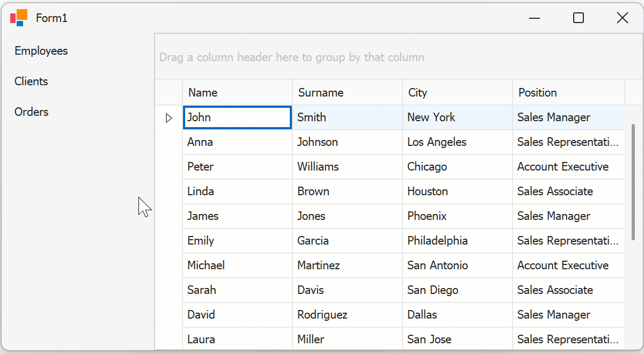This screenshot has height=354, width=644.
Task: Click the Michael name cell
Action: (237, 265)
